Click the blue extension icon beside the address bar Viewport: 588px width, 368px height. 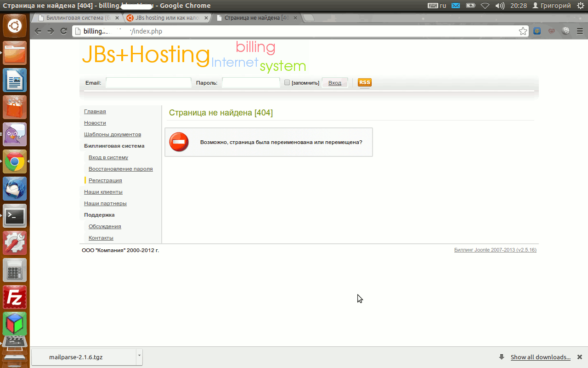(x=537, y=31)
